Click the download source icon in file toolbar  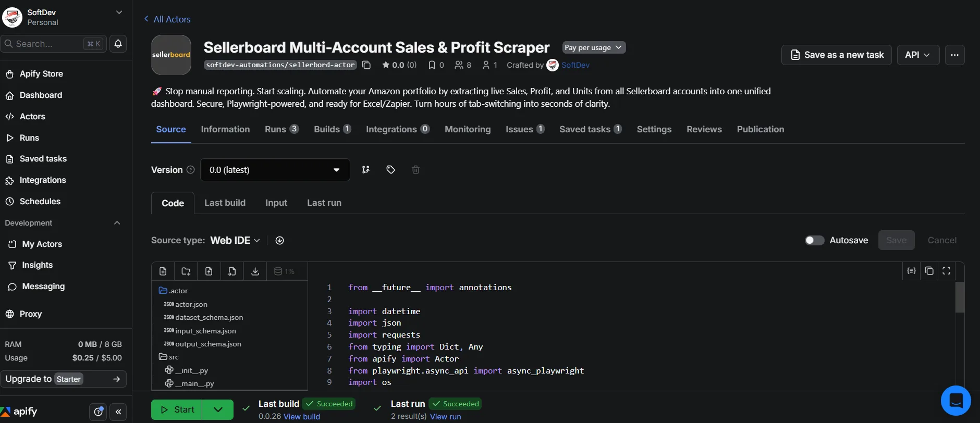coord(255,271)
